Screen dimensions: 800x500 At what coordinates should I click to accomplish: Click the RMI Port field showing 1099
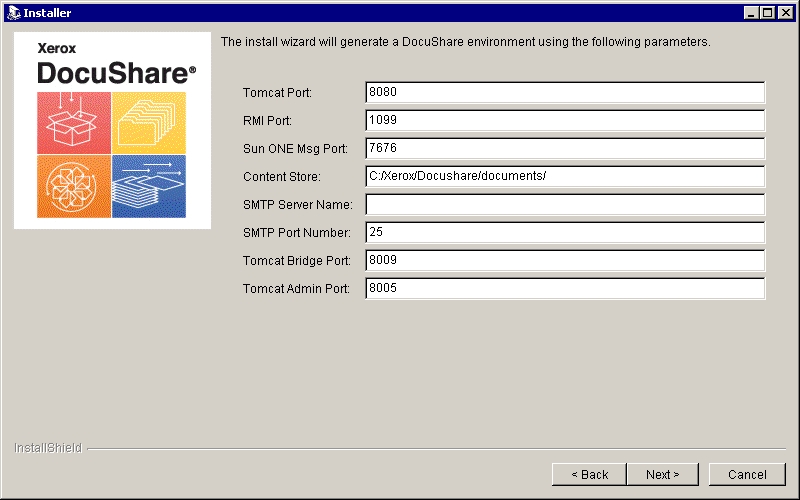click(565, 120)
